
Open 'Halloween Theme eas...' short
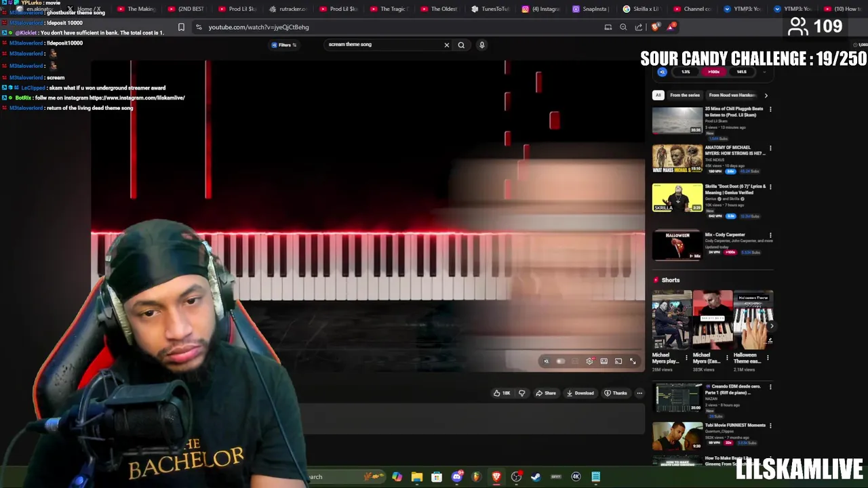click(x=753, y=320)
